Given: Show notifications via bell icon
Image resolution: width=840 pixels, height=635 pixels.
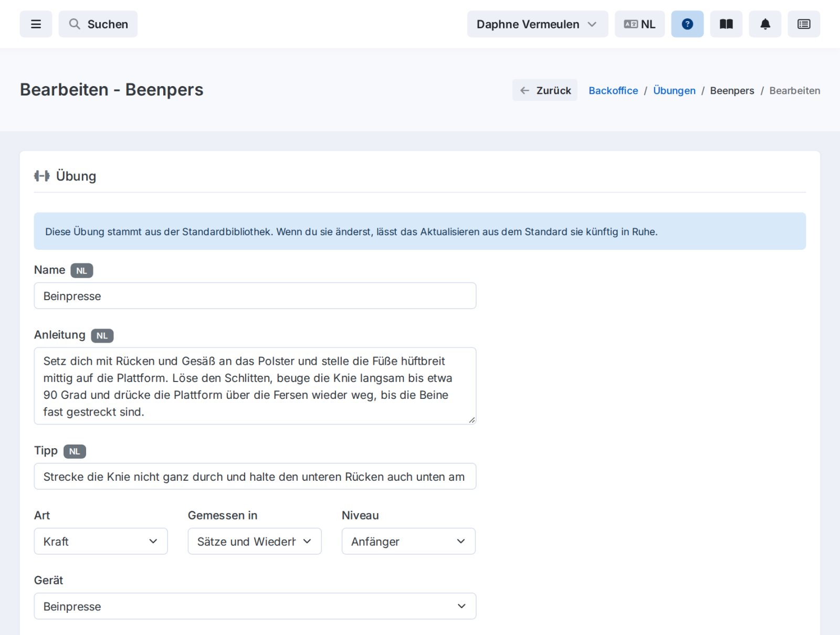Looking at the screenshot, I should (765, 24).
